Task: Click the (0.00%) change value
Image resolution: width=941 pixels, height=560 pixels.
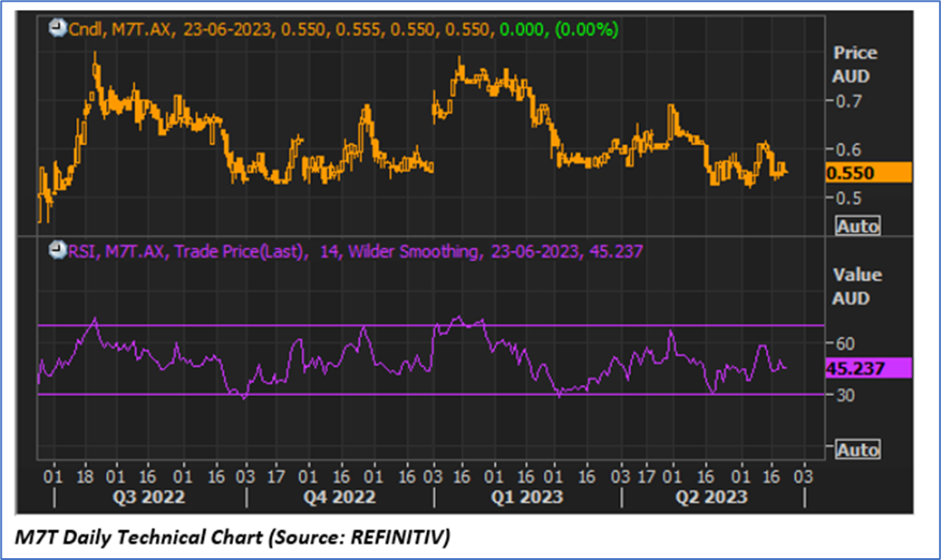Action: pos(587,29)
